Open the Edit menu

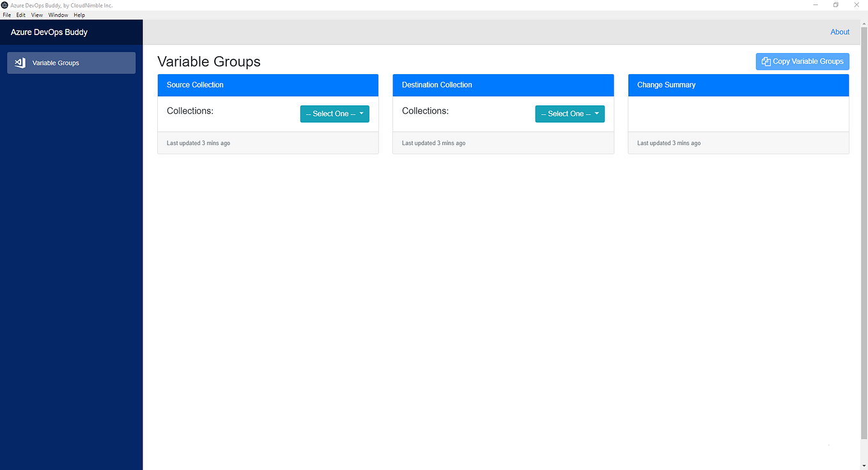point(20,15)
